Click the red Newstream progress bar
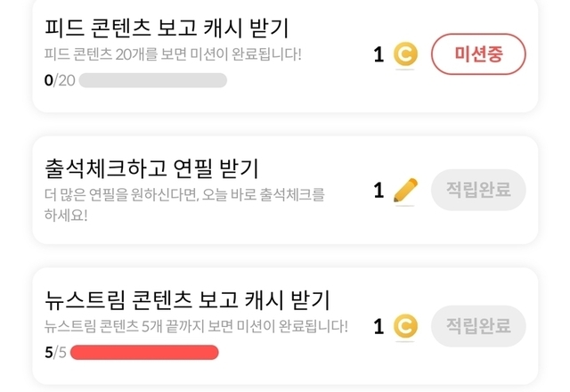This screenshot has width=570, height=392. tap(144, 353)
